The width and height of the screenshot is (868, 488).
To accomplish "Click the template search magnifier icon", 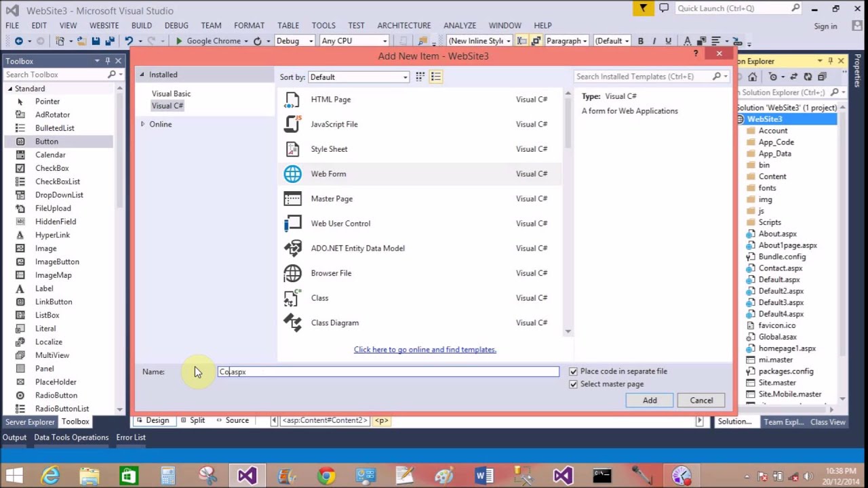I will (716, 77).
